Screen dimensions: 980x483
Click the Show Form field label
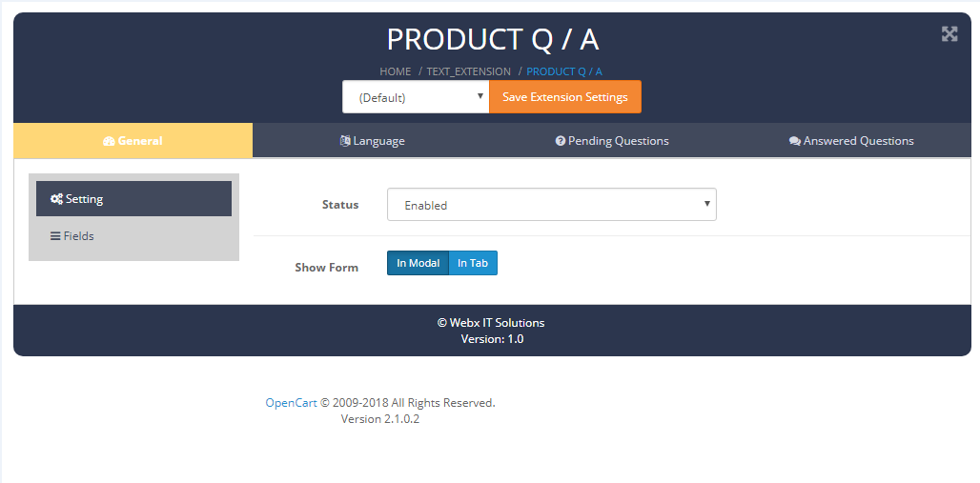point(326,268)
